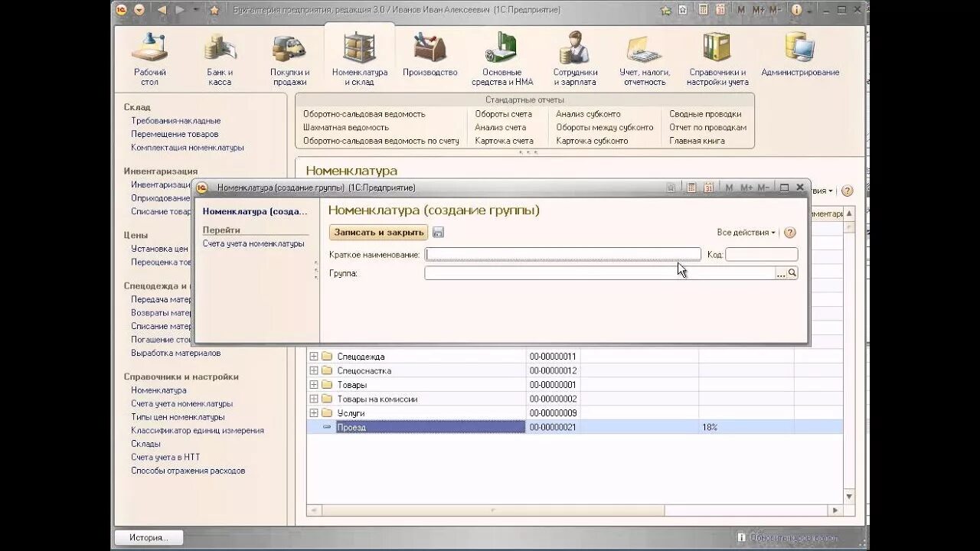Open Классификатор единиц измерения link
Viewport: 980px width, 551px height.
coord(197,431)
